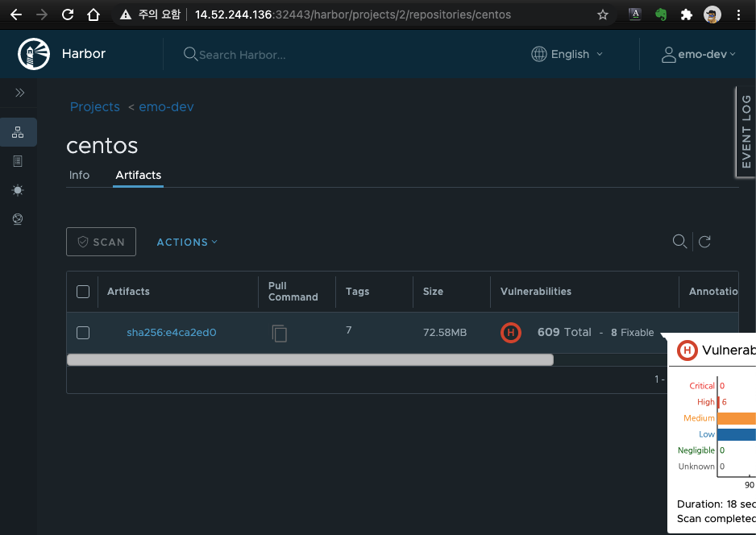
Task: Open the emo-dev user menu
Action: [699, 55]
